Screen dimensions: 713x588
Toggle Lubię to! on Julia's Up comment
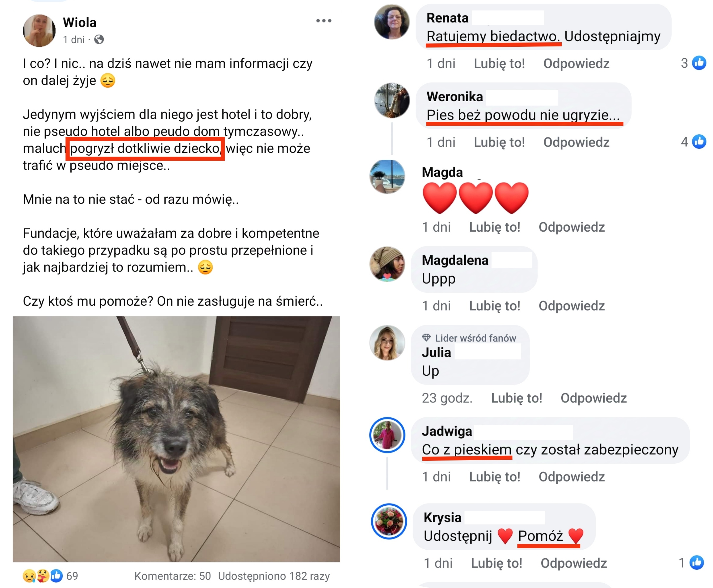coord(516,398)
